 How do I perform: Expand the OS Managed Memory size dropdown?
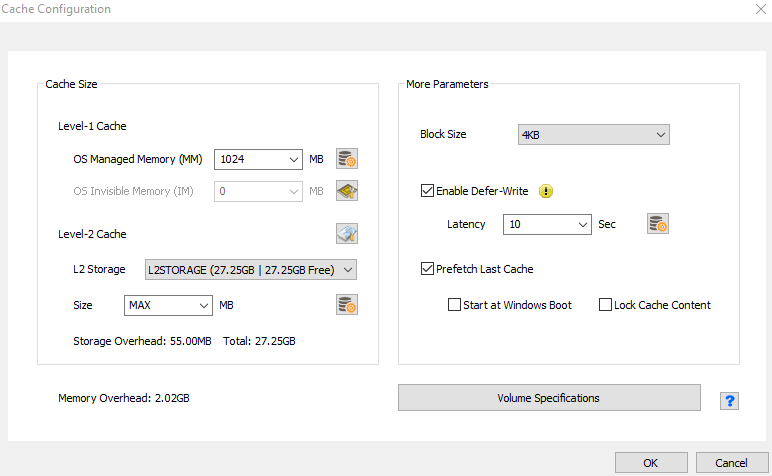click(293, 159)
